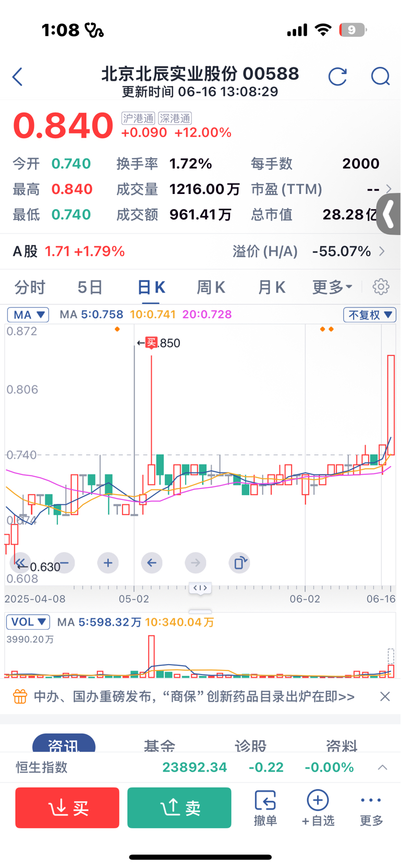Tap the 恒生指数 23892.34 value
Image resolution: width=401 pixels, height=868 pixels.
coord(195,767)
